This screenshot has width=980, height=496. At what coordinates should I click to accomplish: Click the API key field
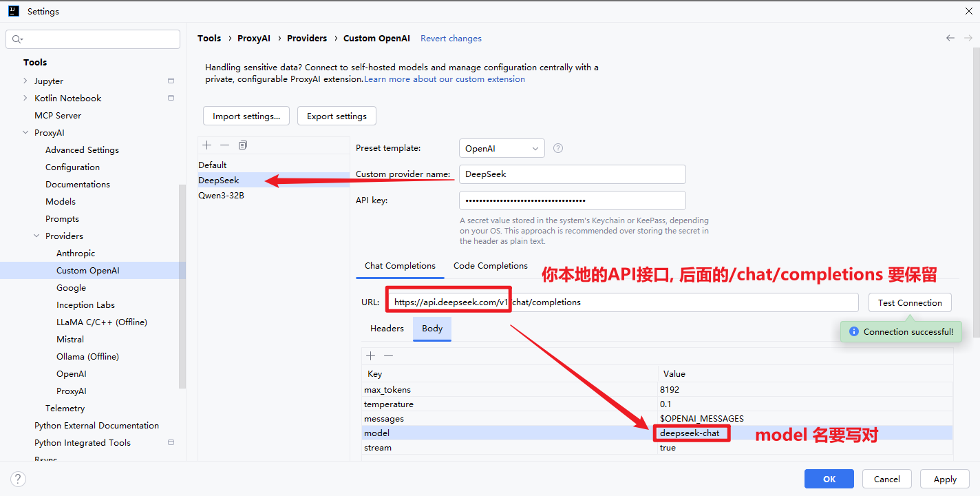pyautogui.click(x=573, y=200)
